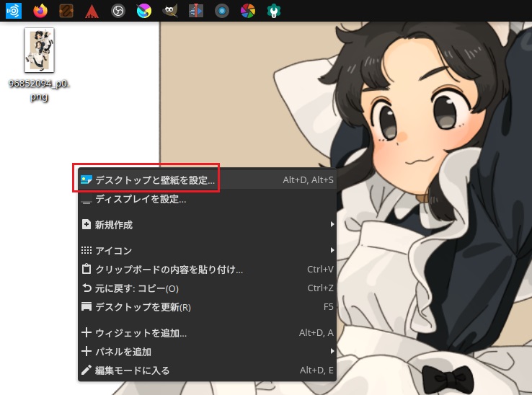Click the clipboard icon beside paste entry
Viewport: 532px width, 395px height.
[87, 269]
